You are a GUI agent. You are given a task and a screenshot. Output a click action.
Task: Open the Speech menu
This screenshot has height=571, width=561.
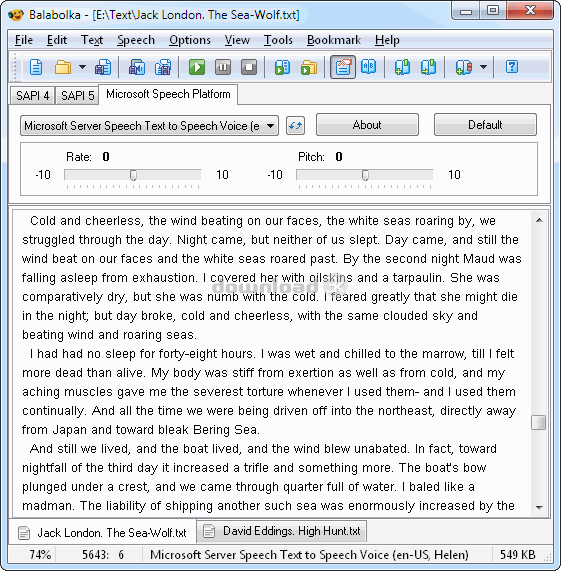click(136, 40)
